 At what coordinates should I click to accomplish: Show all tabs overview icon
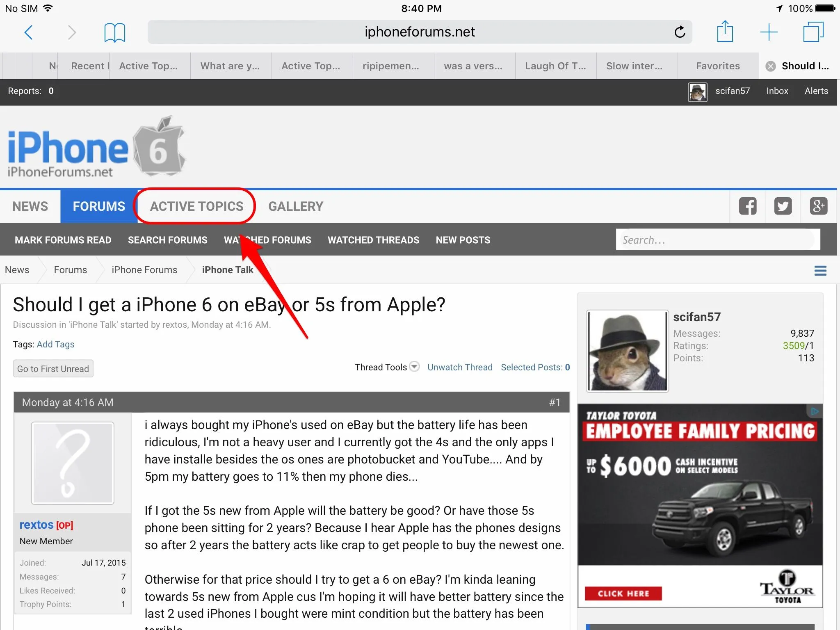click(813, 32)
